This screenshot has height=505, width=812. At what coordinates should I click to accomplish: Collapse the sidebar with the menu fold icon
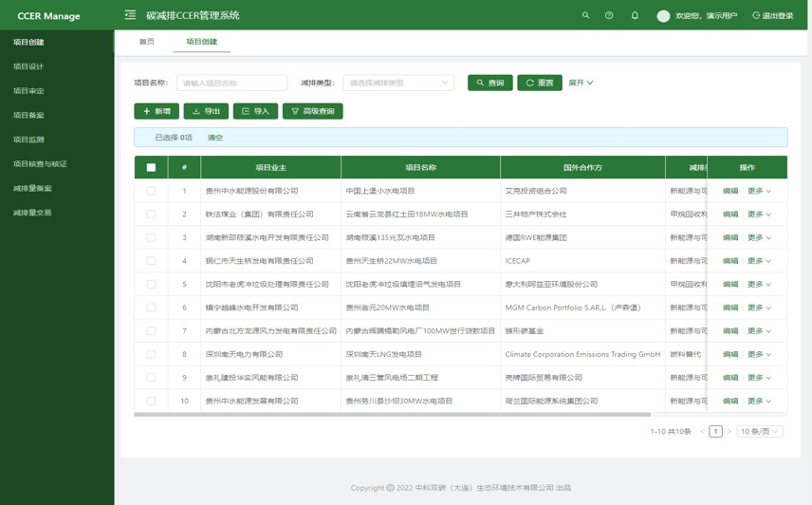(130, 15)
